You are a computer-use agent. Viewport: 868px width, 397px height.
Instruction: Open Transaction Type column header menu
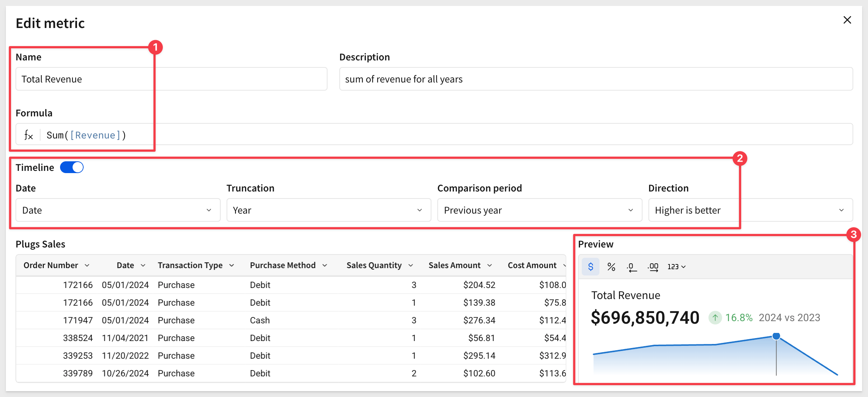coord(232,266)
